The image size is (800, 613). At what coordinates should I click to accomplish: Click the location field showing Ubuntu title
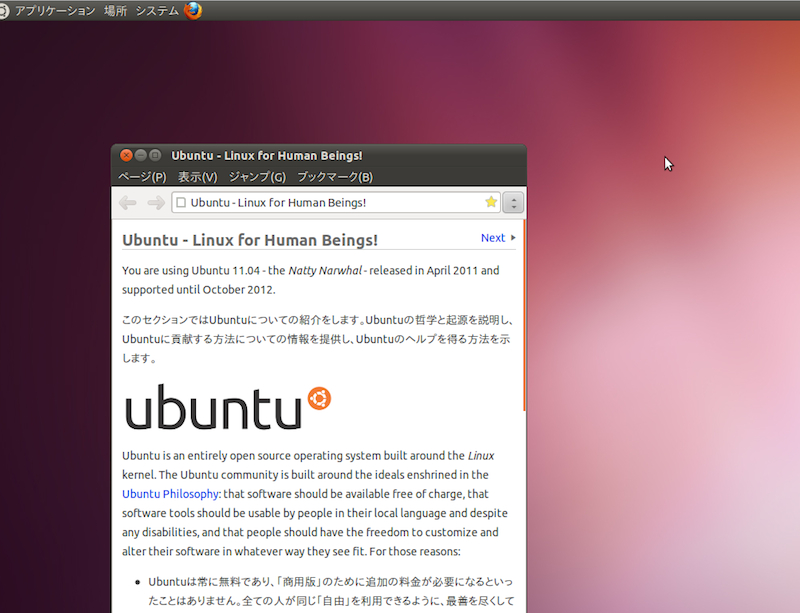click(335, 203)
